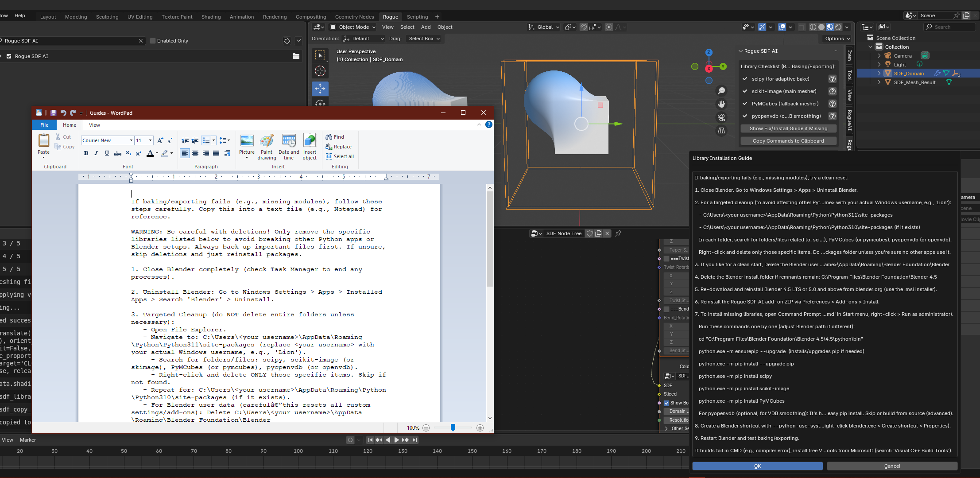
Task: Select the Cursor tool in Blender viewport
Action: [320, 71]
